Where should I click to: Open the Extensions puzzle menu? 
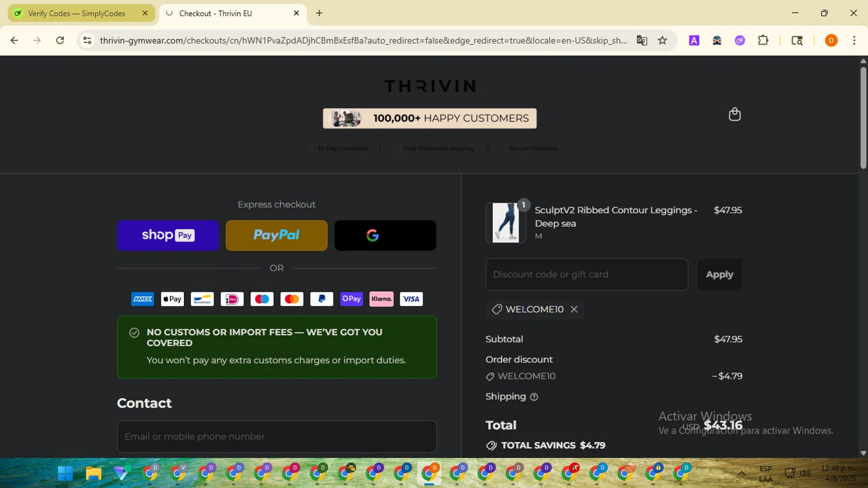pos(763,41)
